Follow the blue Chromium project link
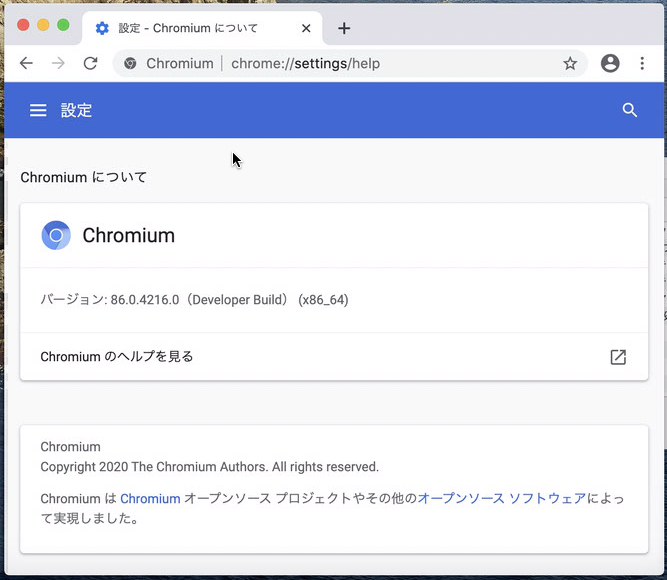This screenshot has height=580, width=667. click(150, 498)
